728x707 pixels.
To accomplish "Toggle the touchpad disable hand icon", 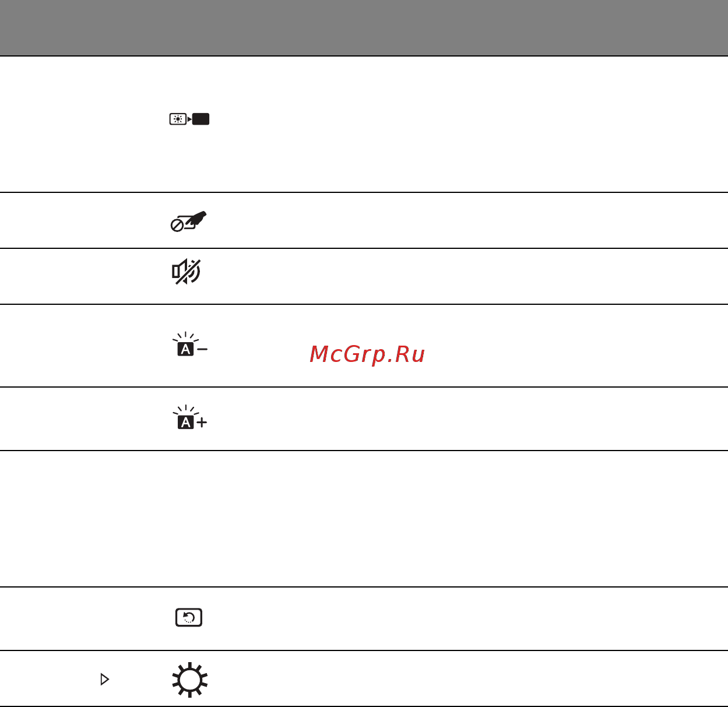I will tap(188, 221).
